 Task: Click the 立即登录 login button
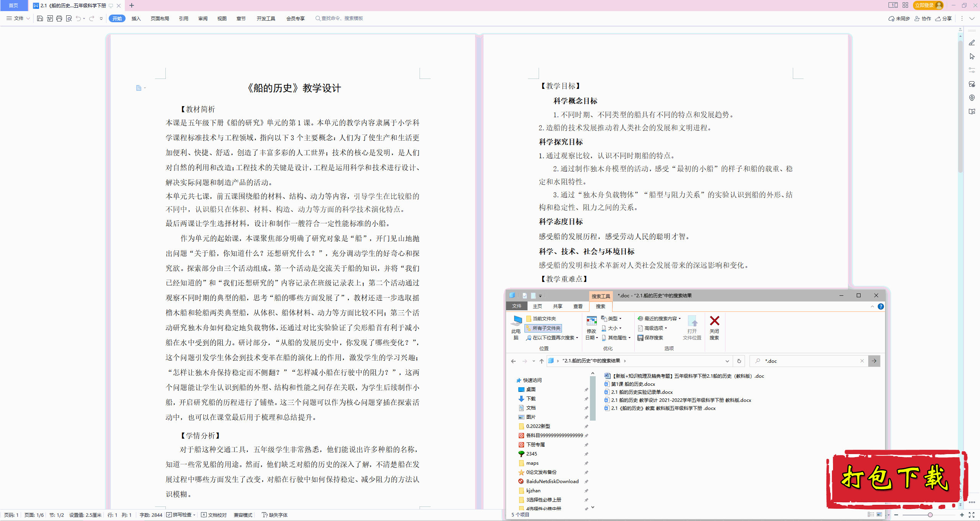tap(928, 5)
